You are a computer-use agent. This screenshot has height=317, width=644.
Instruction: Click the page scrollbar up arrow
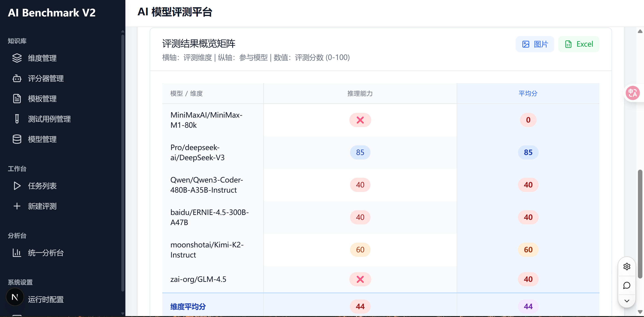[x=640, y=31]
